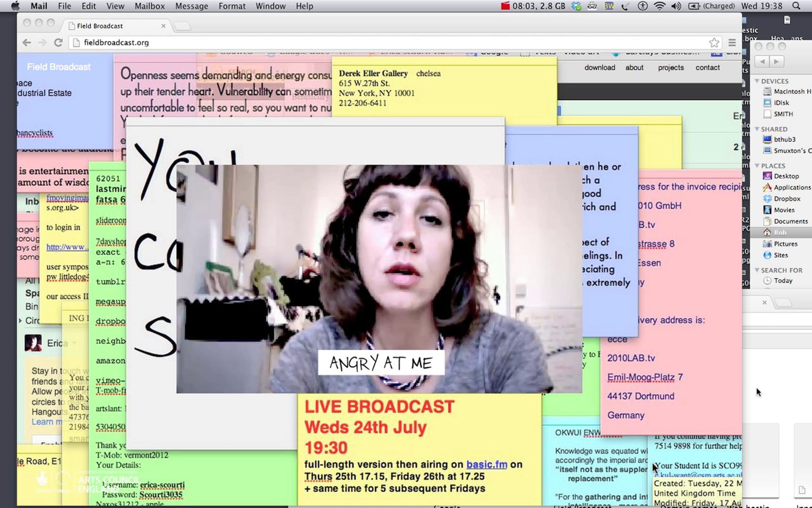Open the Edit menu
The height and width of the screenshot is (508, 812).
[x=89, y=6]
